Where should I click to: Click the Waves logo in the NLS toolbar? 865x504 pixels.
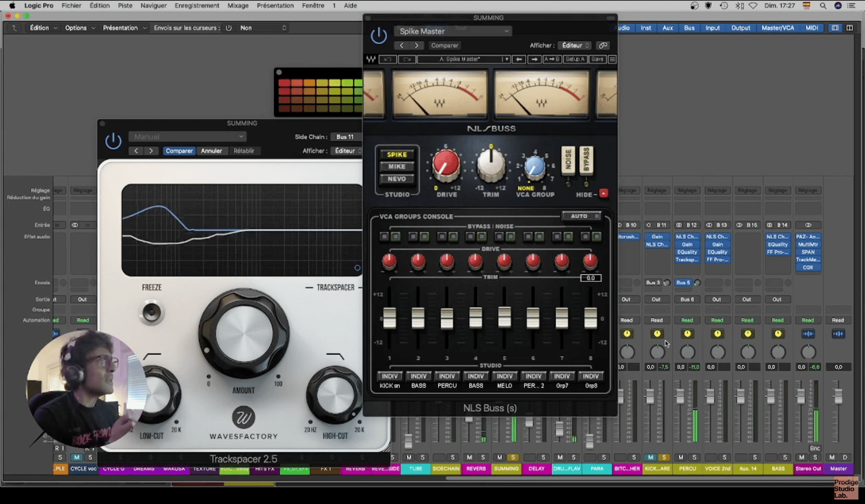[x=371, y=59]
